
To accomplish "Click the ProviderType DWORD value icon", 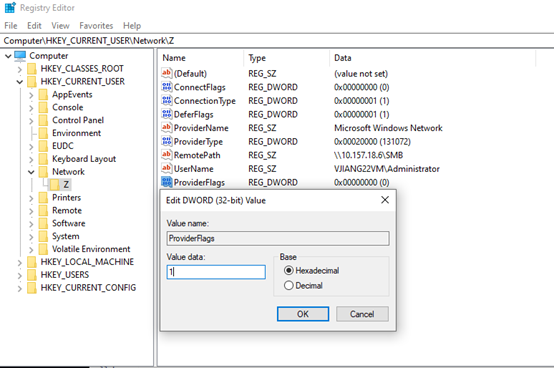I will [166, 141].
